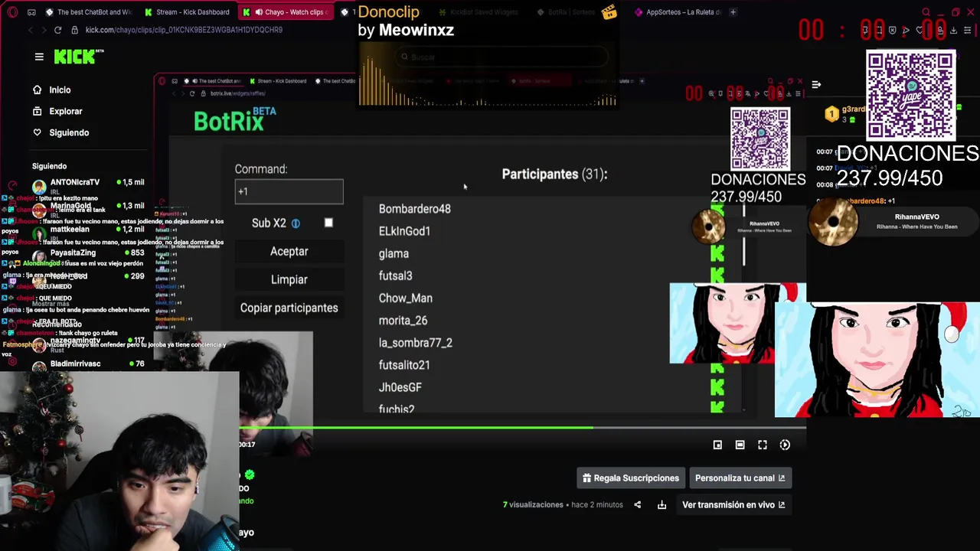Click the Participantes (31) heading
980x551 pixels.
554,174
